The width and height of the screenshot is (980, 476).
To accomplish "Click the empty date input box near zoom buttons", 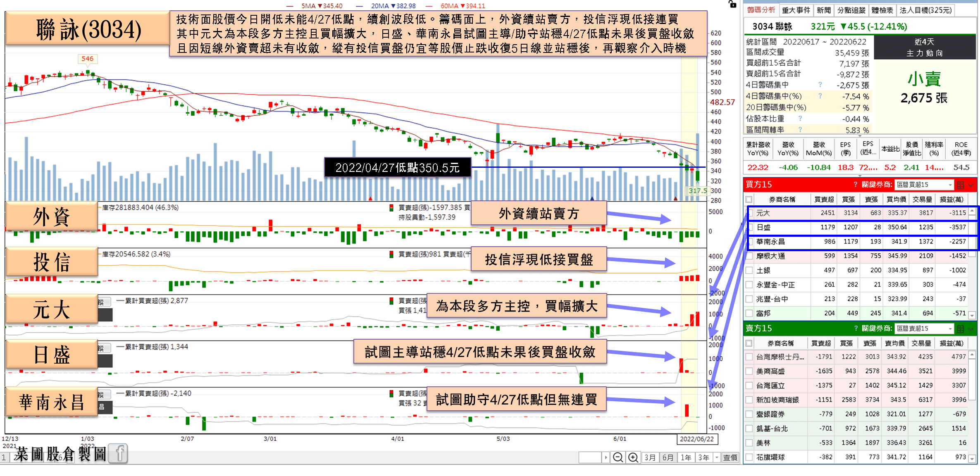I will (x=590, y=457).
